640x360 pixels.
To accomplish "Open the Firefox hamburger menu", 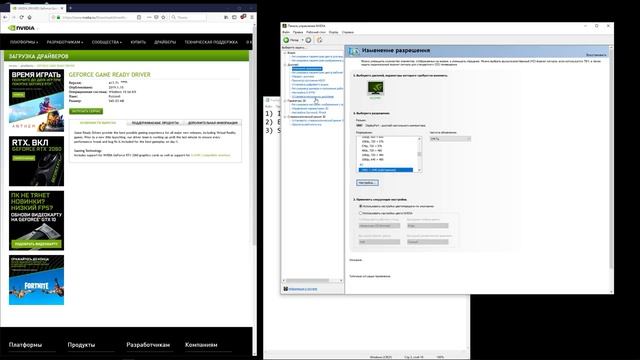I will coord(252,17).
